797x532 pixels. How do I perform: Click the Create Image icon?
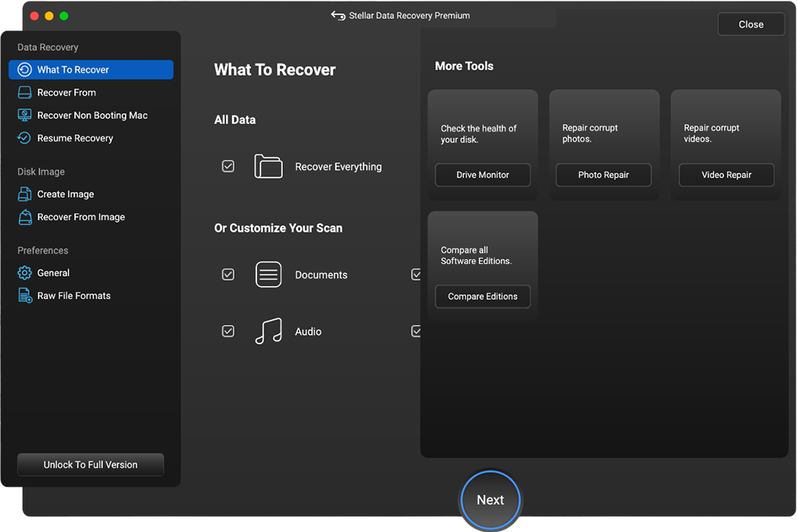coord(24,194)
